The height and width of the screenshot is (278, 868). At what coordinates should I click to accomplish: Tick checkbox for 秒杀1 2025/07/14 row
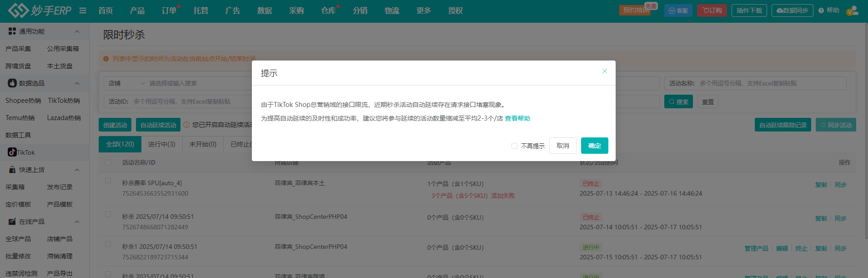tap(108, 244)
